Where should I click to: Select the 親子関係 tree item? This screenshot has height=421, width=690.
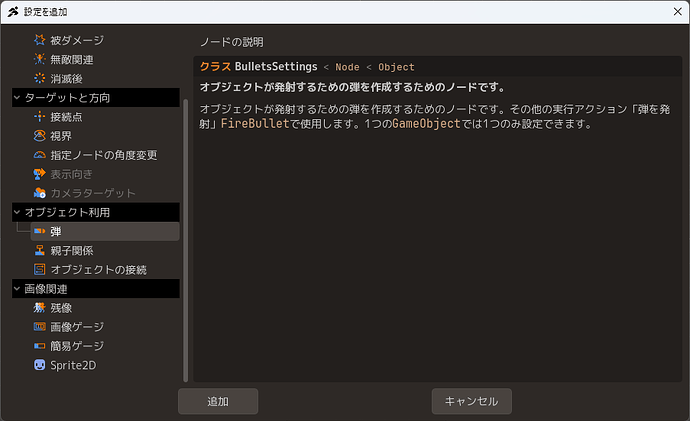(105, 250)
